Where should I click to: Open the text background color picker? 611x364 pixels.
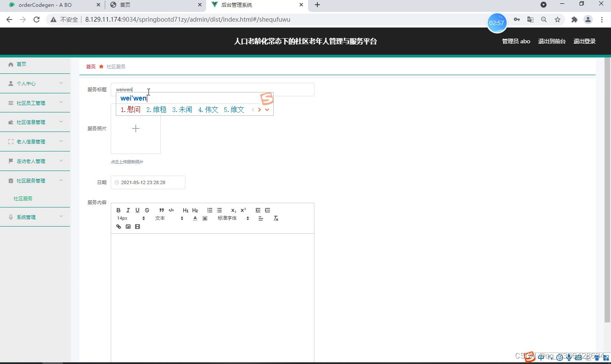point(205,218)
